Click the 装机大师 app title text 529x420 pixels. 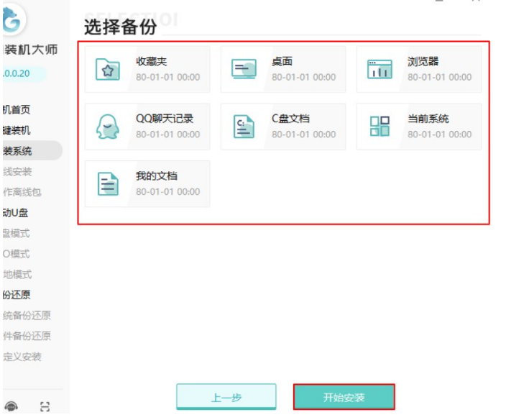[30, 50]
